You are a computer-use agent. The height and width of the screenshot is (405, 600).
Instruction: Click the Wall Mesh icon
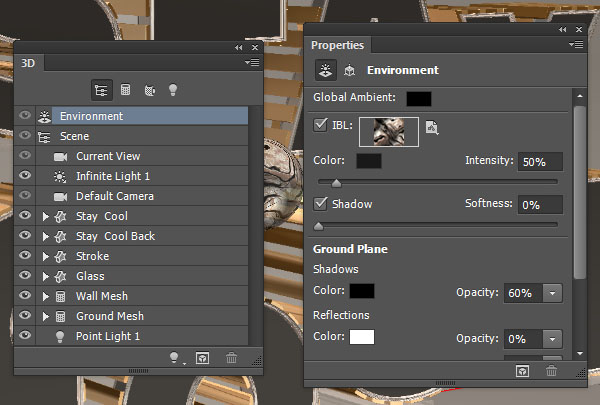(x=60, y=296)
